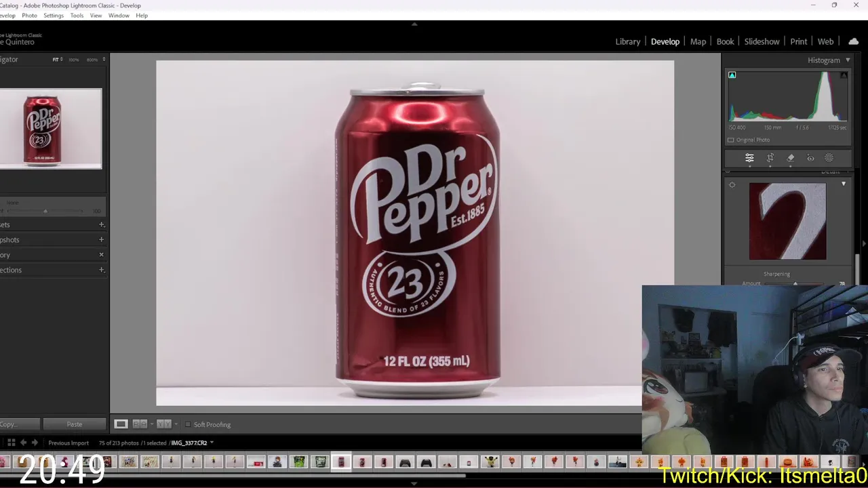868x488 pixels.
Task: Select Before/After Y|Y view icon
Action: coord(163,424)
